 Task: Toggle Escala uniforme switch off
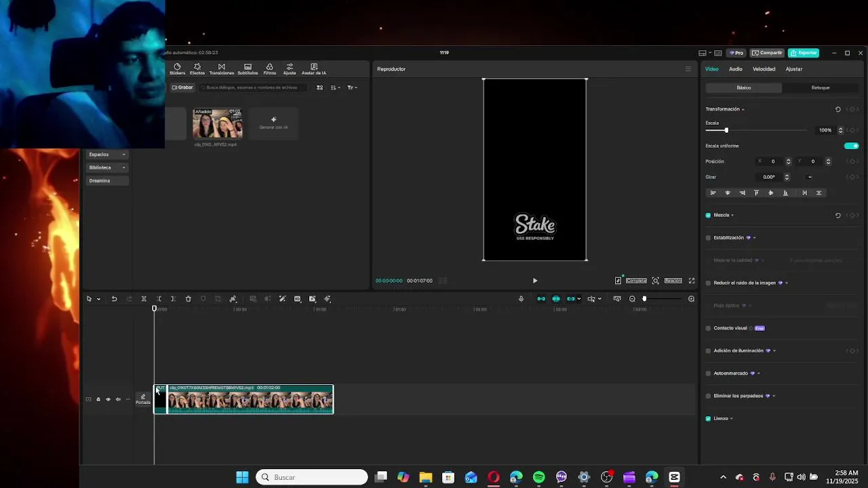pyautogui.click(x=851, y=146)
